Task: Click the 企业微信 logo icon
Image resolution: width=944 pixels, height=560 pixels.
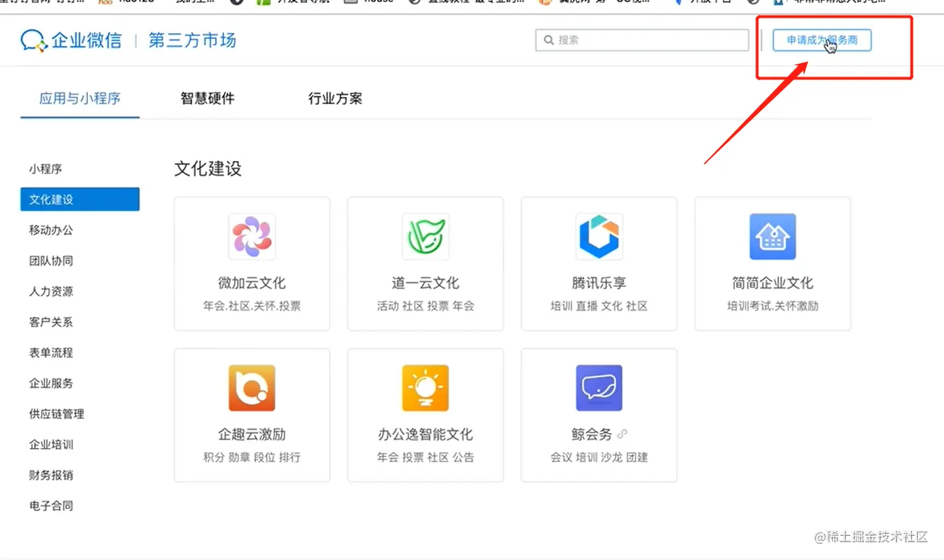Action: 33,40
